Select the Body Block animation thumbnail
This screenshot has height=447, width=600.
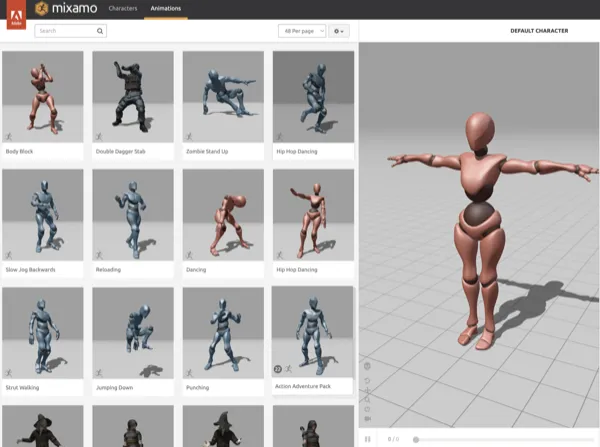click(42, 97)
